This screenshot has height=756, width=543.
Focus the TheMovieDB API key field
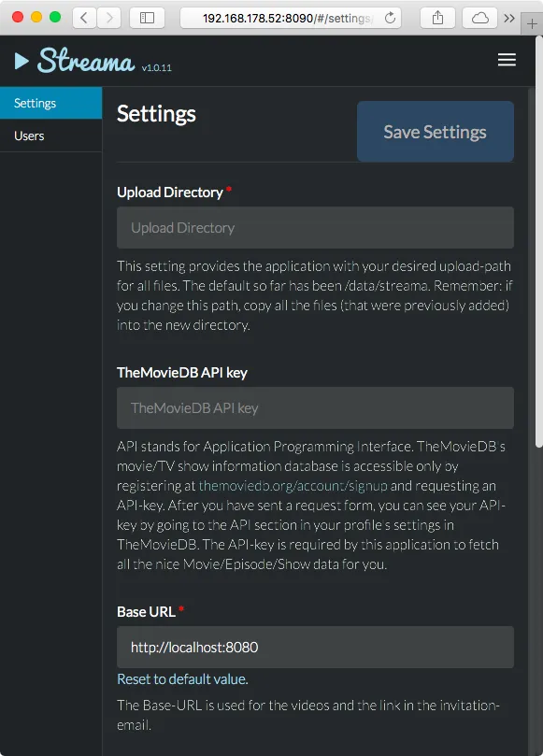pos(314,407)
